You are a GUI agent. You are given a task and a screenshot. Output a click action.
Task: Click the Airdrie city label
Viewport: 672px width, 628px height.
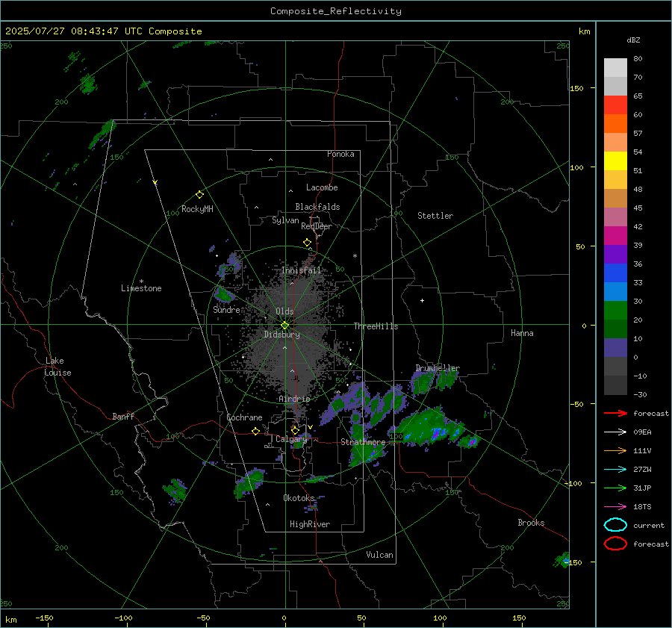(x=294, y=399)
